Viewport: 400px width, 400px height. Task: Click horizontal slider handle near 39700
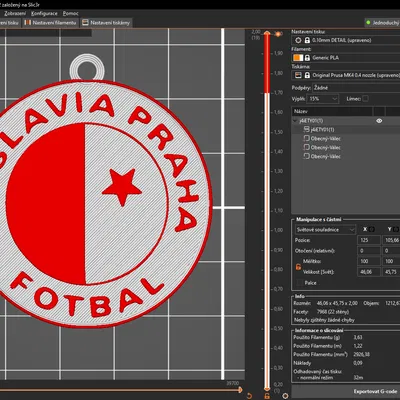point(240,389)
